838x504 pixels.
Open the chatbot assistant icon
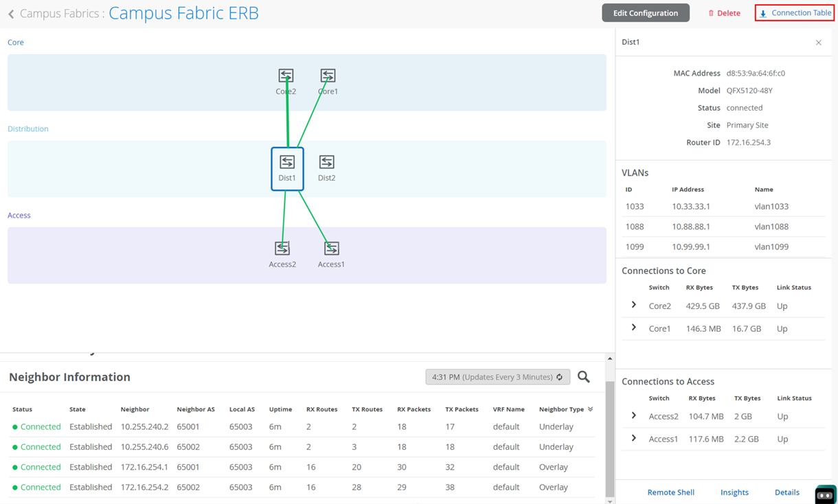pos(825,494)
